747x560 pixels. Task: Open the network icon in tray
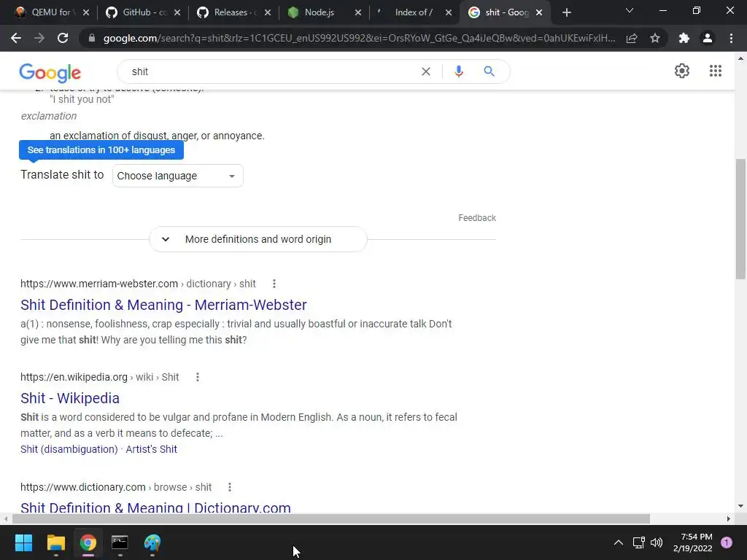tap(638, 542)
